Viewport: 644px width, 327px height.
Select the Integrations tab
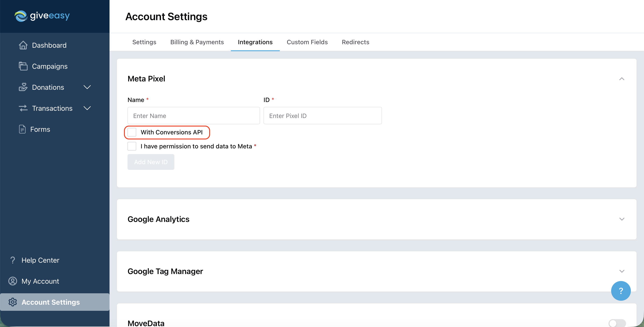[255, 42]
